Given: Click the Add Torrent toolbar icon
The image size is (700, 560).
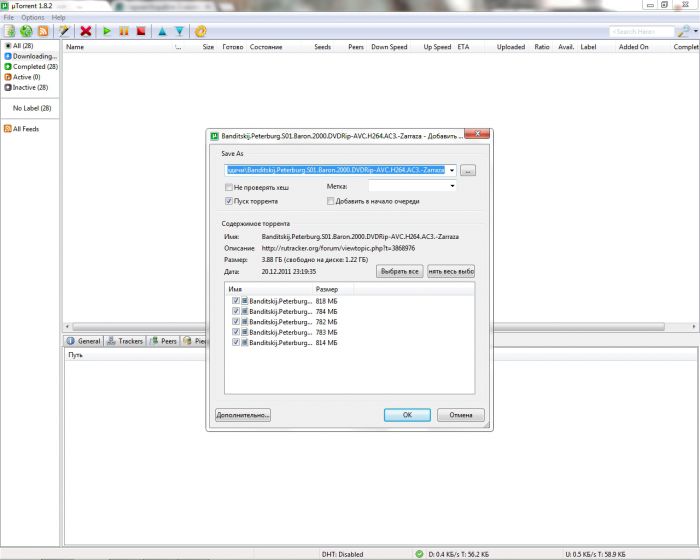Looking at the screenshot, I should 9,31.
